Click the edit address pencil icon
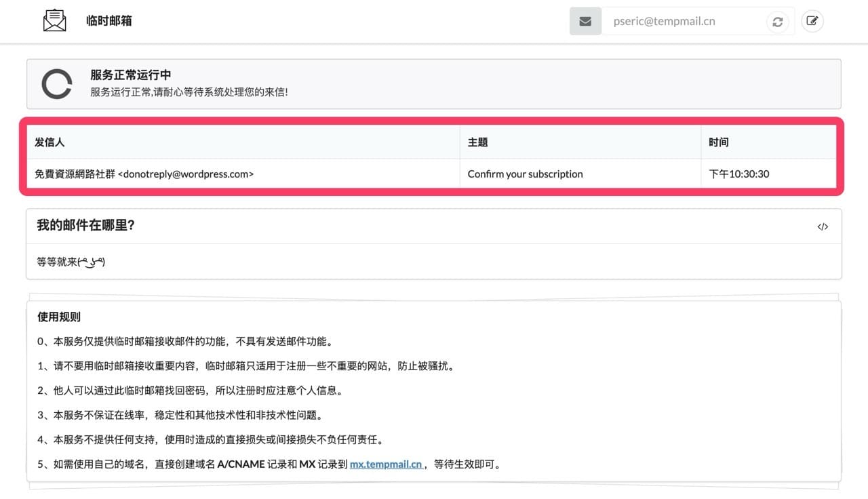Image resolution: width=868 pixels, height=499 pixels. 812,21
